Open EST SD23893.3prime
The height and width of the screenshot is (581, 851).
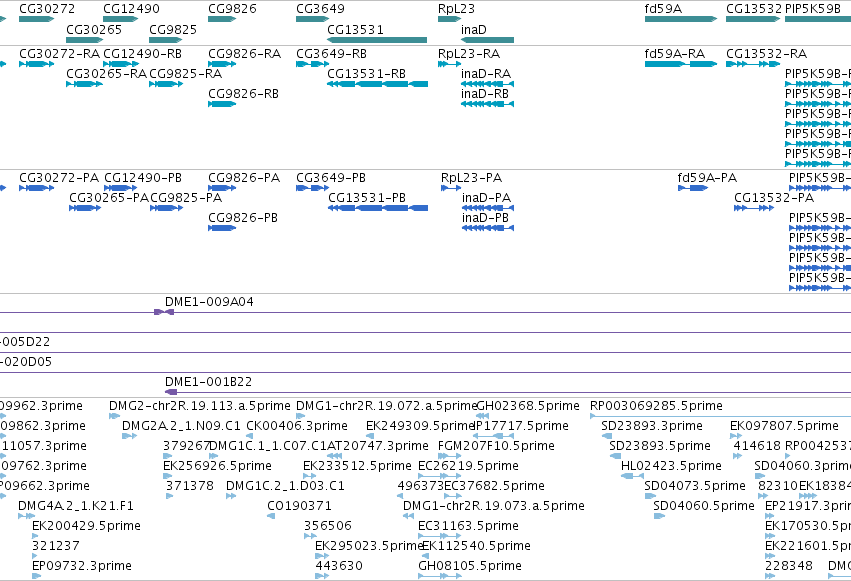pyautogui.click(x=607, y=436)
